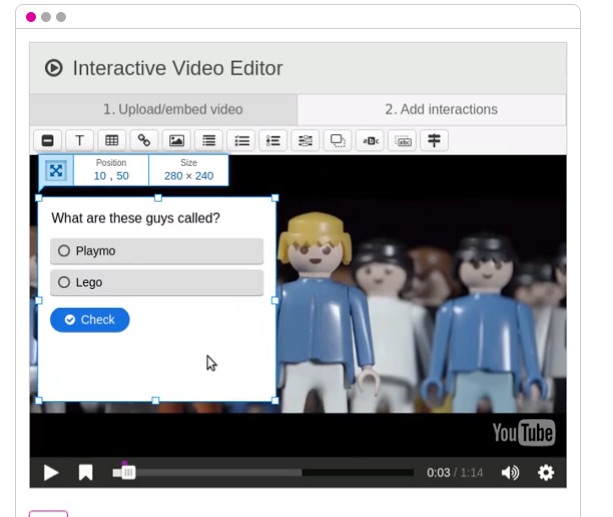Select the Mark the Words 'aBc' icon
Image resolution: width=613 pixels, height=517 pixels.
pos(370,140)
